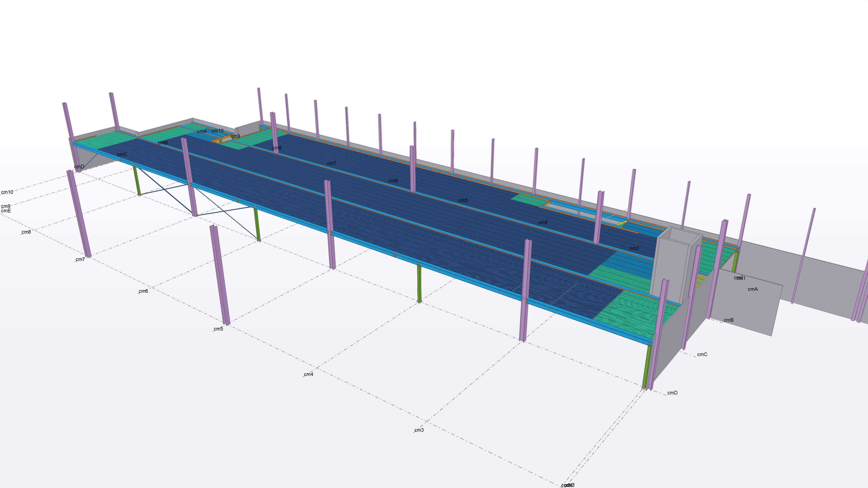Select the cm10 label at the far left edge
Image resolution: width=868 pixels, height=488 pixels.
click(7, 192)
